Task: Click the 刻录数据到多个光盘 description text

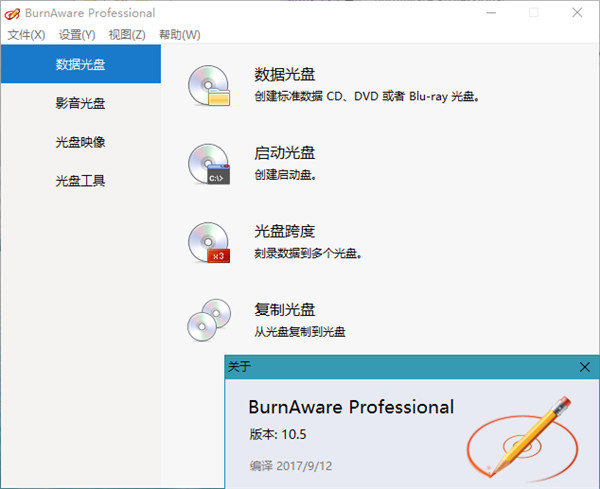Action: [308, 253]
